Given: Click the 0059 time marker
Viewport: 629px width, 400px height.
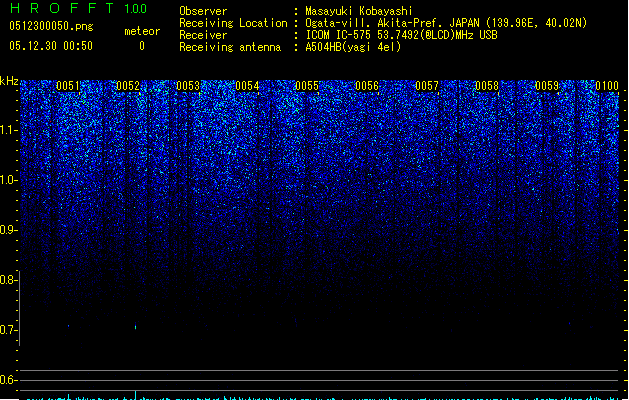Looking at the screenshot, I should (547, 86).
